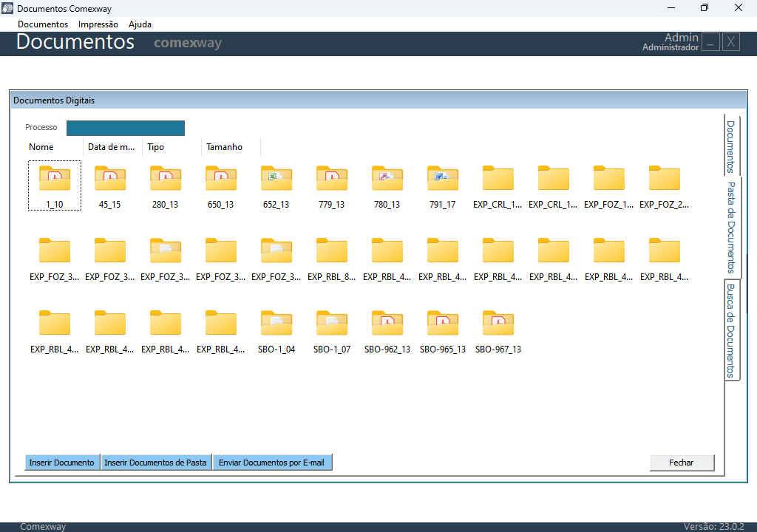This screenshot has height=532, width=757.
Task: Click the Processo field label
Action: [41, 127]
